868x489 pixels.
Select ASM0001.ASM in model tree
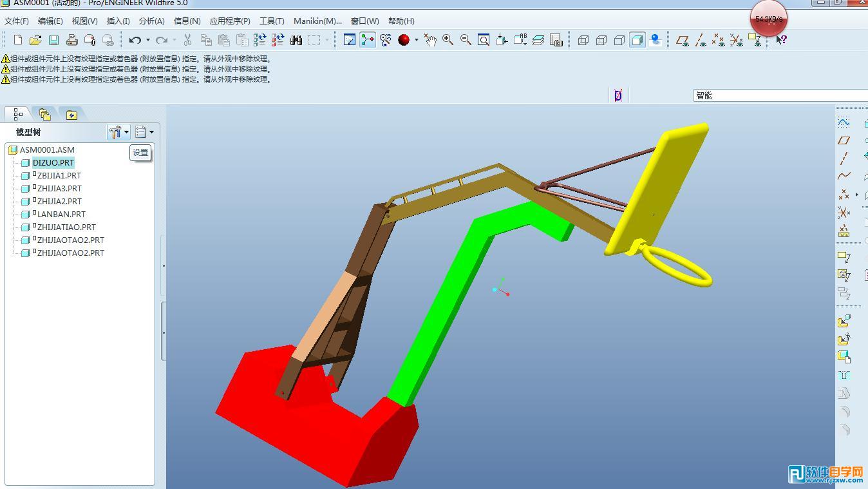[47, 150]
